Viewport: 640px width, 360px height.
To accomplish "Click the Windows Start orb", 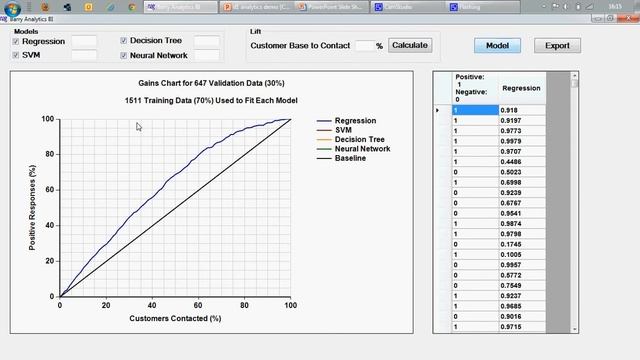I will pos(12,8).
